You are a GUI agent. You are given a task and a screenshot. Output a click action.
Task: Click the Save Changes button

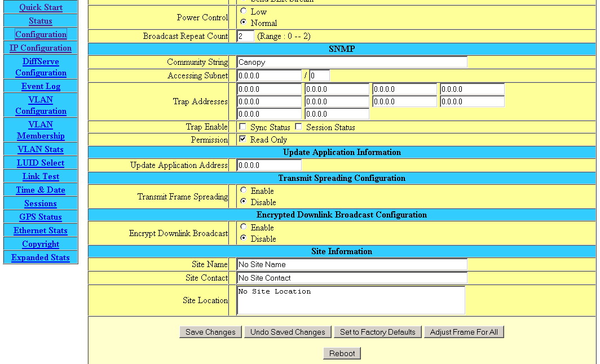pos(210,332)
